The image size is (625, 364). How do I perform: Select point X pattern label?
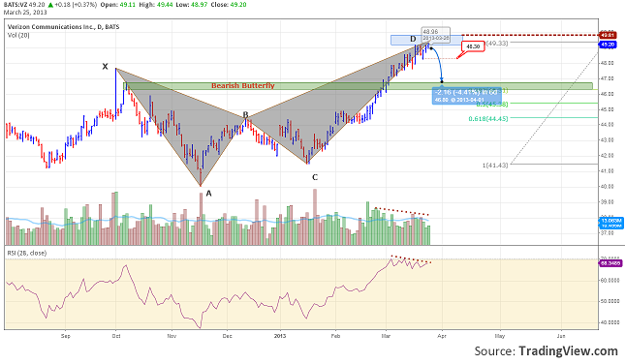point(105,67)
